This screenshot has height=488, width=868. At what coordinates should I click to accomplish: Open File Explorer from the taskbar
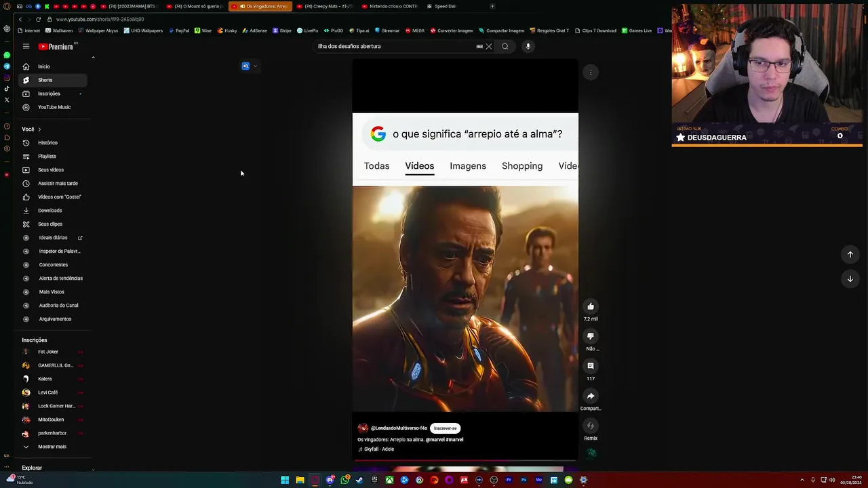pyautogui.click(x=300, y=480)
